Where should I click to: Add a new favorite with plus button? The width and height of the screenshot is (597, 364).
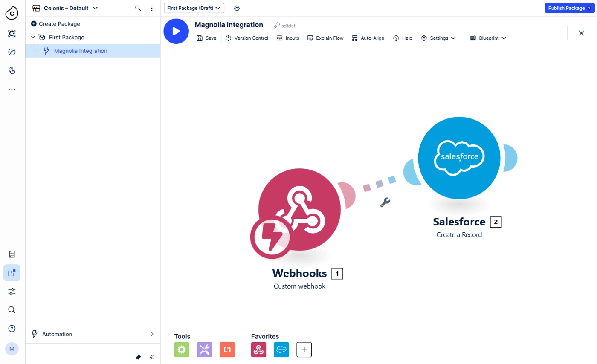point(304,350)
